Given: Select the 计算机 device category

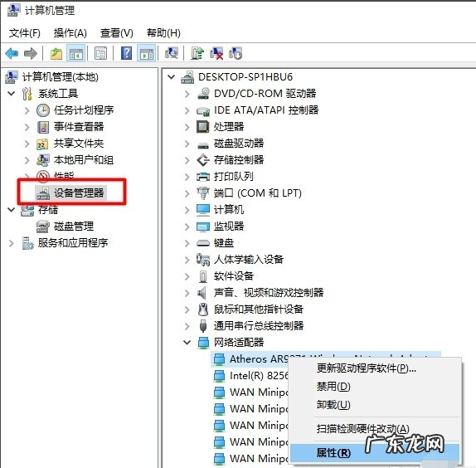Looking at the screenshot, I should [x=229, y=210].
